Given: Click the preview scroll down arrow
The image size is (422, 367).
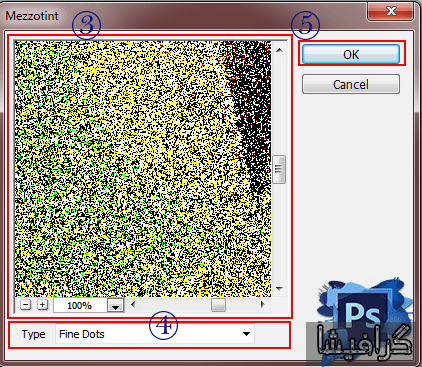Looking at the screenshot, I should 279,289.
